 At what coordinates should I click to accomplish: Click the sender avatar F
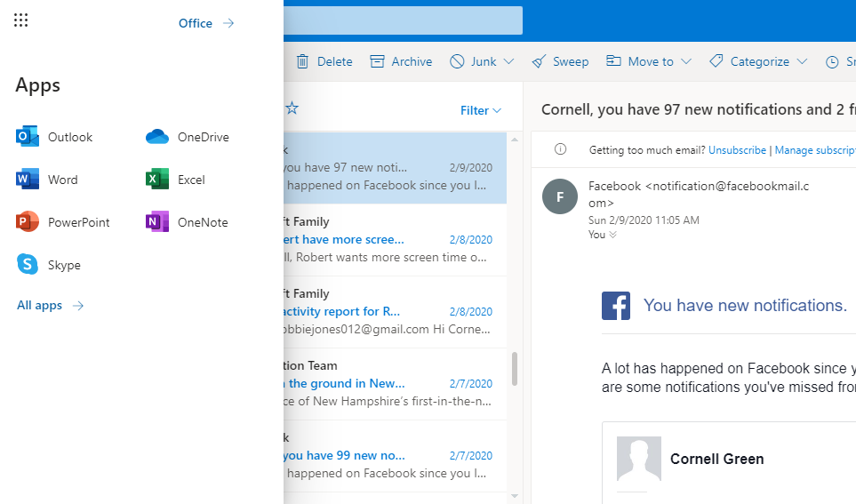[x=560, y=196]
